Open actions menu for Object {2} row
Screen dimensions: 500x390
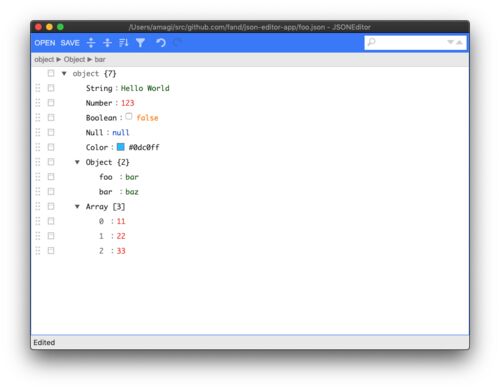point(51,162)
